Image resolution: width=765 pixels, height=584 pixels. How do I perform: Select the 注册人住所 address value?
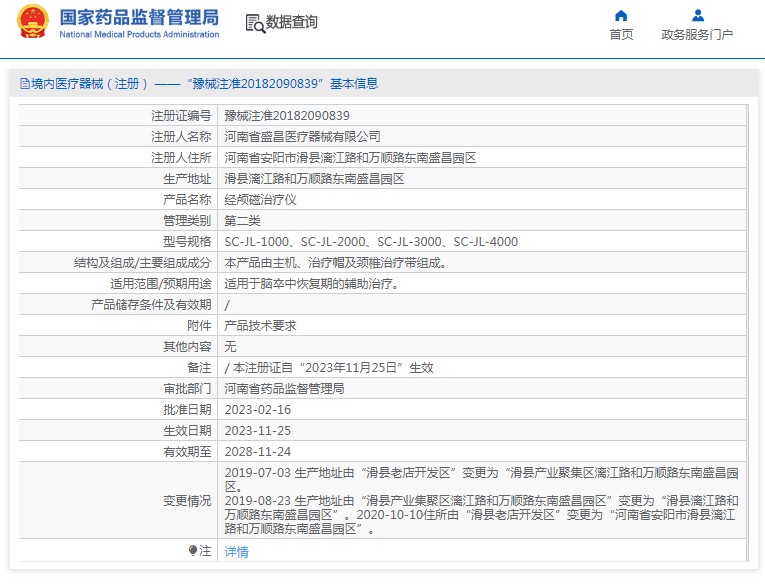pos(350,158)
